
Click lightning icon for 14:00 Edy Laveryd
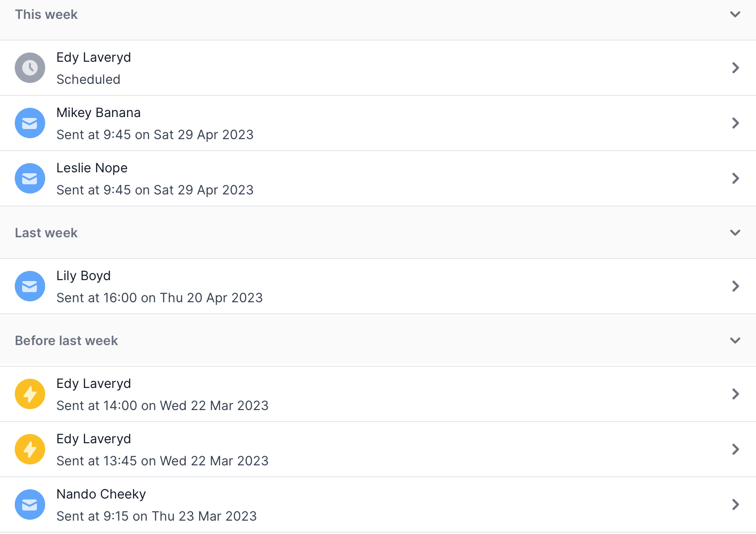[30, 394]
